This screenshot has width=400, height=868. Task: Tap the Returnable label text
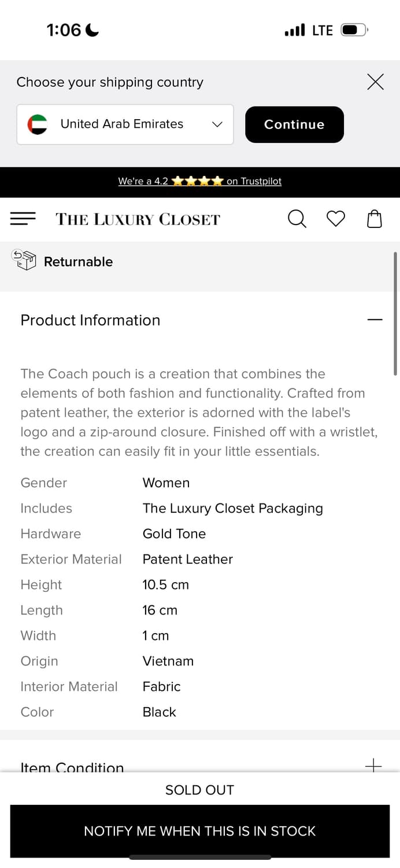(78, 262)
